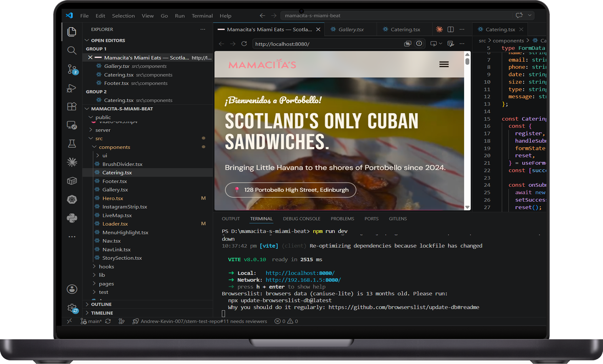603x364 pixels.
Task: Switch to the GITLENS panel tab
Action: click(x=397, y=219)
